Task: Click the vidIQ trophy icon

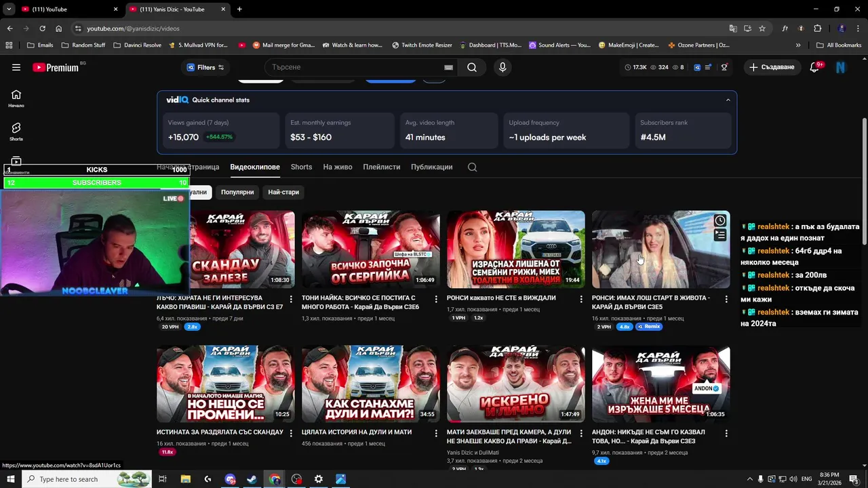Action: point(724,67)
